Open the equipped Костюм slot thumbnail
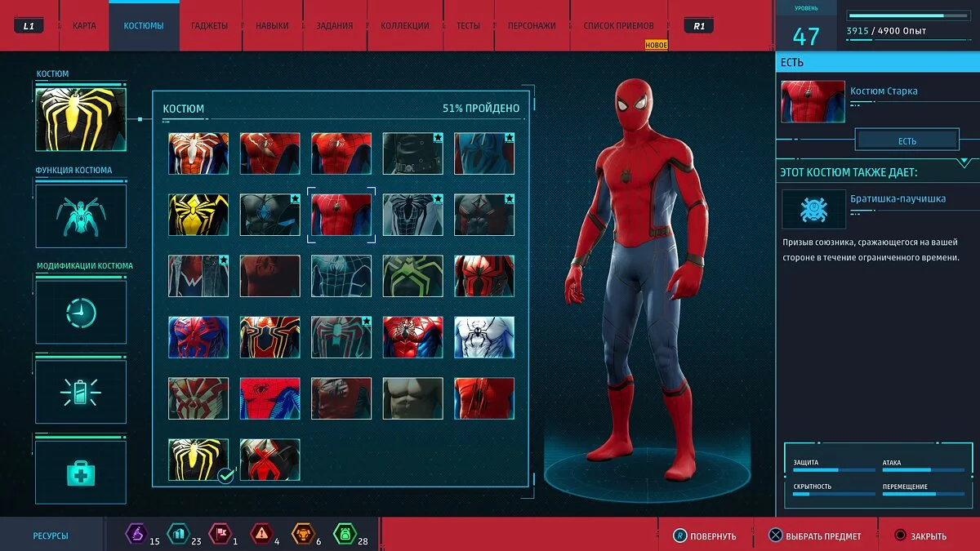This screenshot has height=551, width=980. pos(81,120)
